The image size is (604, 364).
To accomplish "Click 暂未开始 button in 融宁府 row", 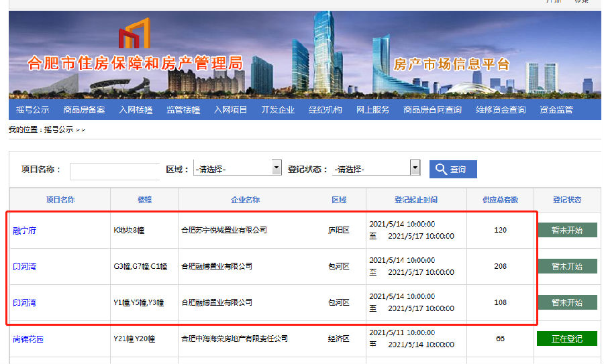I will [x=566, y=230].
